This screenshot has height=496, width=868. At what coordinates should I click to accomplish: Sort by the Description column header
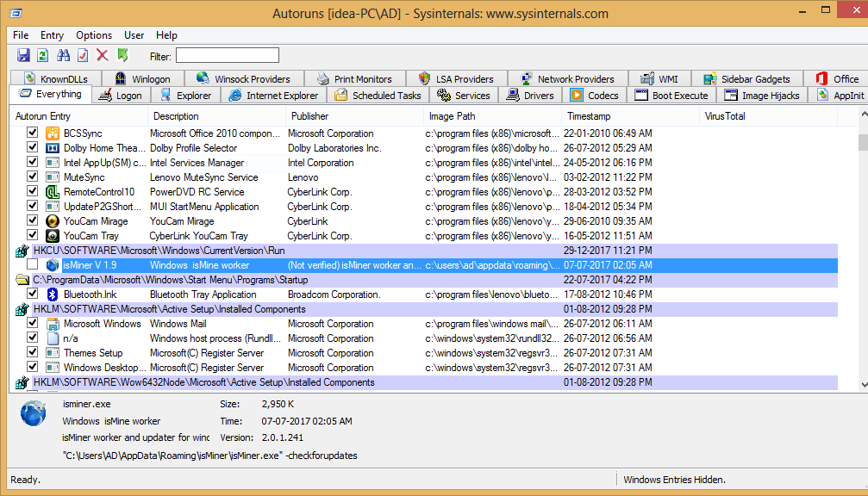pyautogui.click(x=216, y=116)
